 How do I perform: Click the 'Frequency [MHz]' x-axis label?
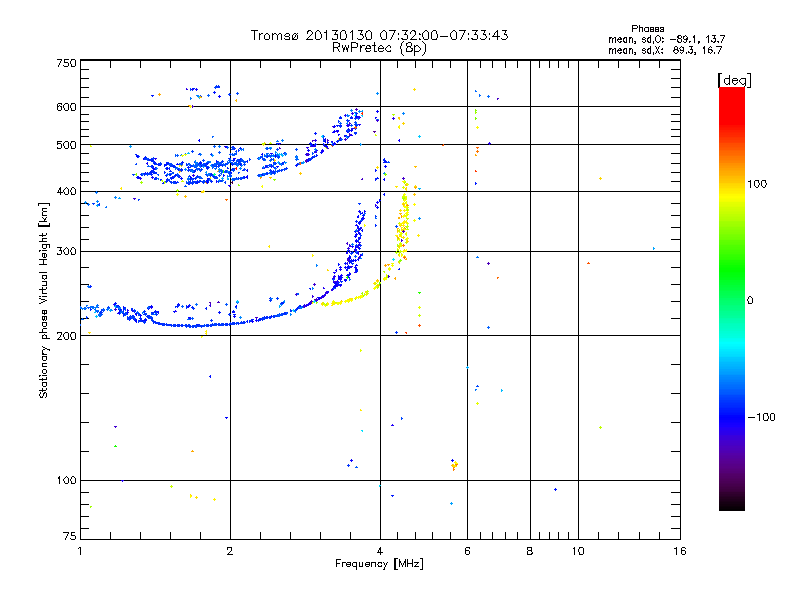click(379, 564)
